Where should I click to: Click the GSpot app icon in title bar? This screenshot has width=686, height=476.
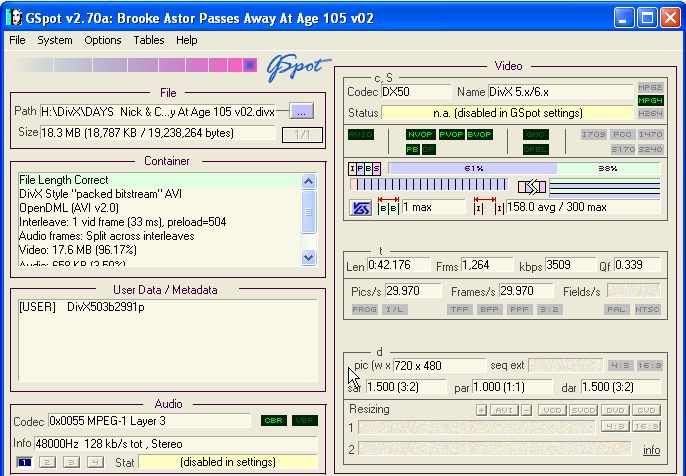point(14,18)
